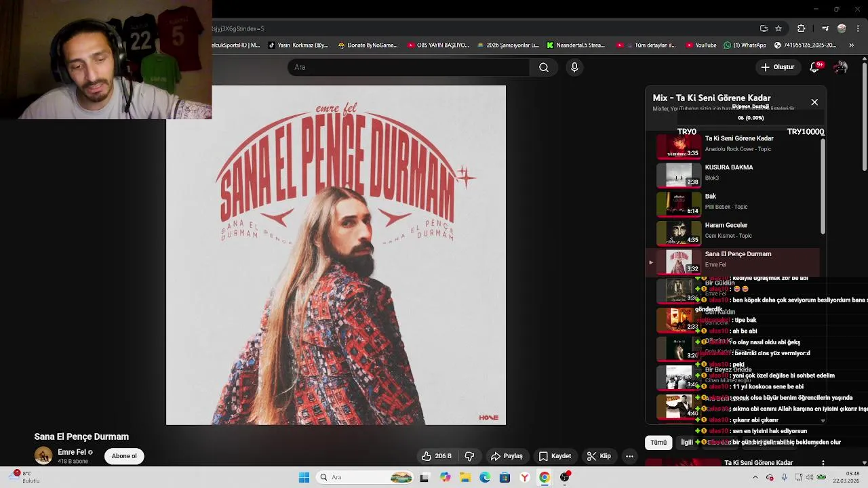Click the Kaydet save button

coord(555,456)
